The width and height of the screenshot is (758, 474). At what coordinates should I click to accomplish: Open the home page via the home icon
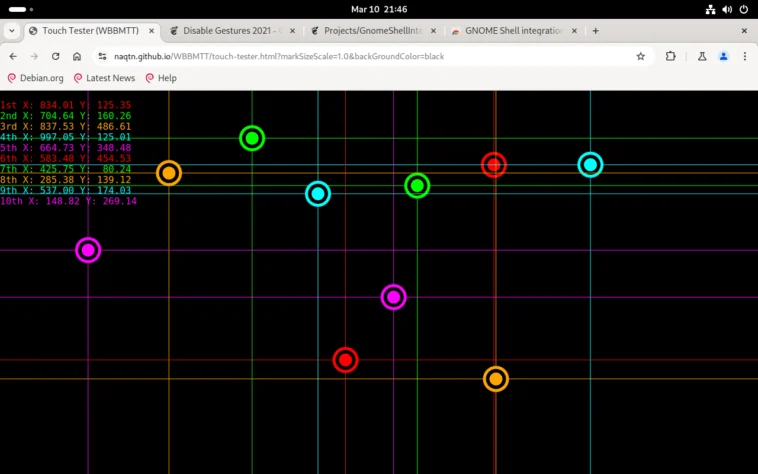[x=77, y=57]
